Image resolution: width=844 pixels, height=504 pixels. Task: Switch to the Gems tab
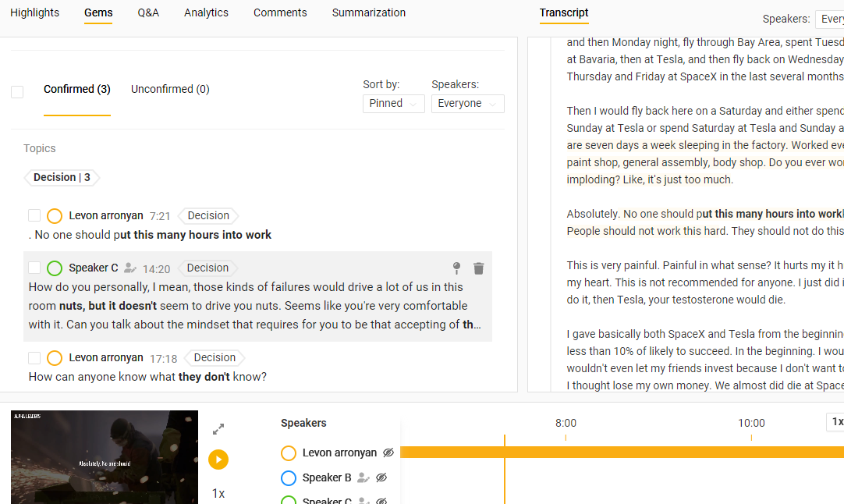[98, 12]
